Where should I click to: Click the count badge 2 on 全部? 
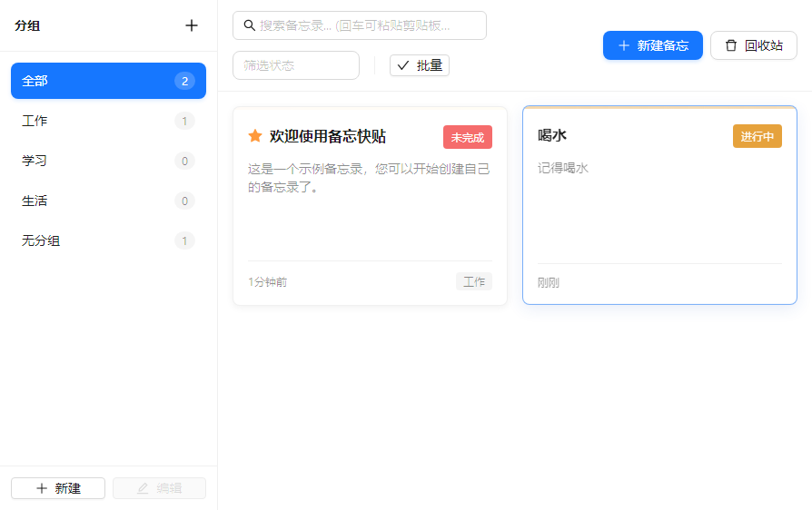coord(184,81)
